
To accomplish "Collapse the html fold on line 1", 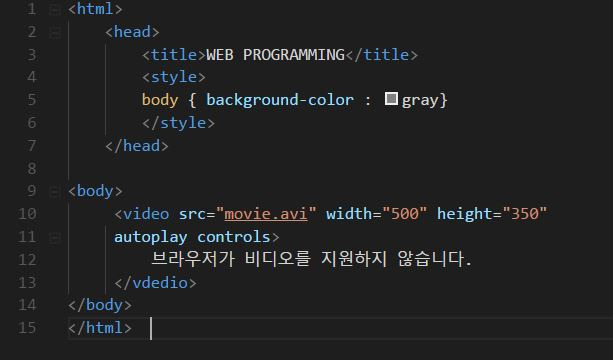I will pyautogui.click(x=55, y=9).
